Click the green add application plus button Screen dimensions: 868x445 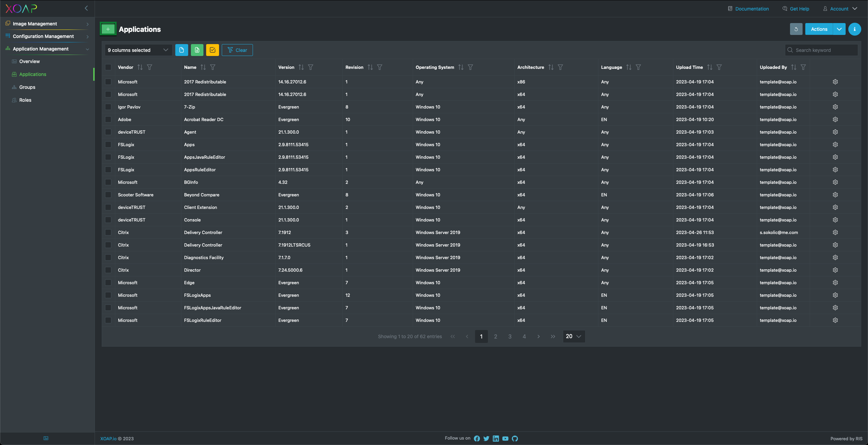click(x=108, y=29)
